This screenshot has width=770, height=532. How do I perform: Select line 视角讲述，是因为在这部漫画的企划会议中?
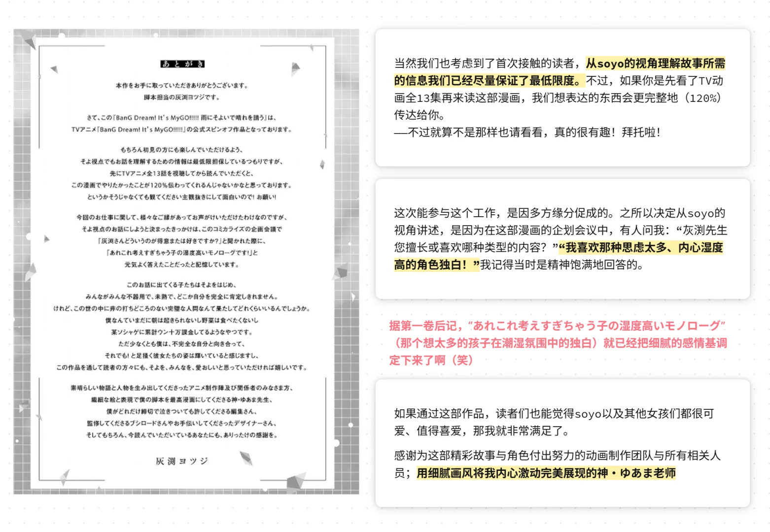[x=560, y=231]
